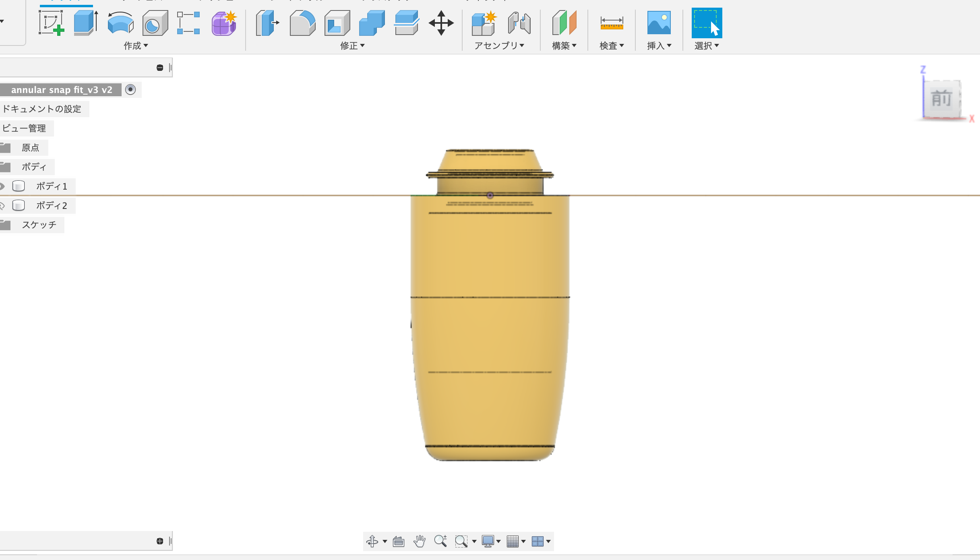Select the Move/Copy arrows tool
Image resolution: width=980 pixels, height=560 pixels.
[x=441, y=23]
